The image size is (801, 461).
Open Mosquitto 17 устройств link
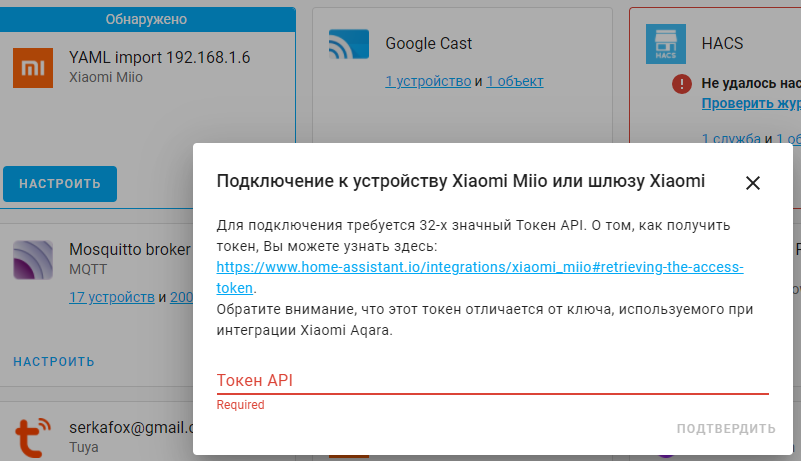[x=111, y=297]
